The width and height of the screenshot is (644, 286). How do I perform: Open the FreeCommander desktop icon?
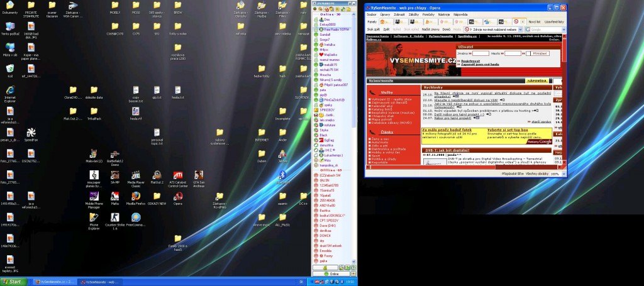(136, 219)
